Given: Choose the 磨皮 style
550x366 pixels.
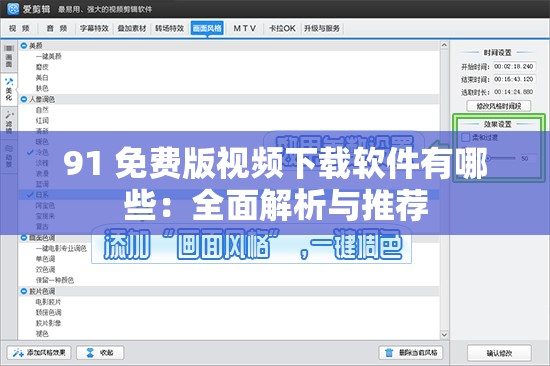Looking at the screenshot, I should [x=42, y=67].
